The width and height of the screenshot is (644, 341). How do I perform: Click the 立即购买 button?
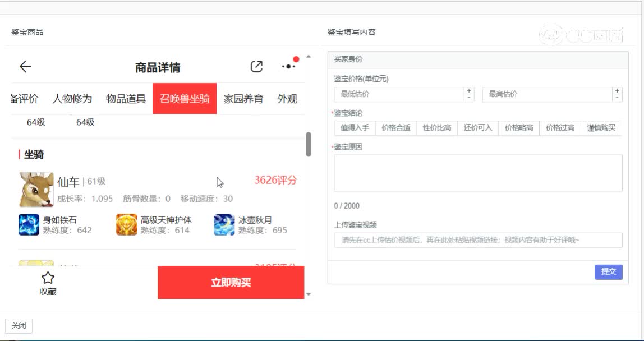[x=231, y=283]
